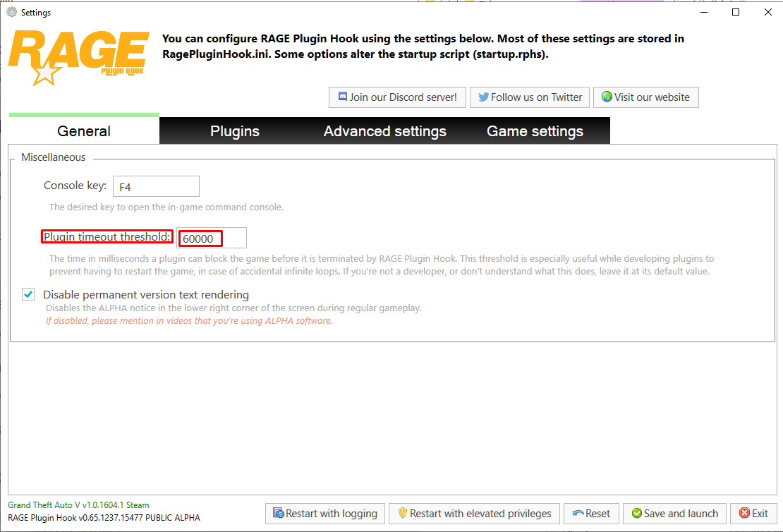Image resolution: width=783 pixels, height=532 pixels.
Task: Close the Settings window
Action: (768, 12)
